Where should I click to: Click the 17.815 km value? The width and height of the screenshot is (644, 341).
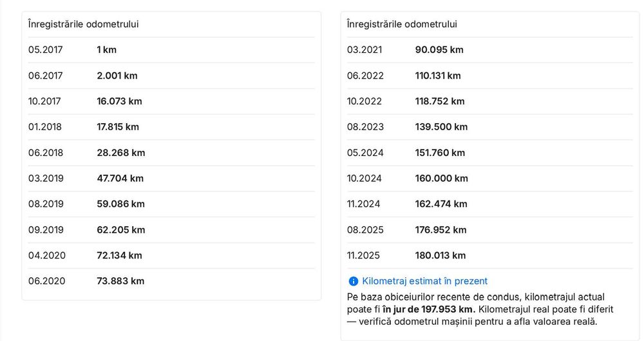(118, 127)
